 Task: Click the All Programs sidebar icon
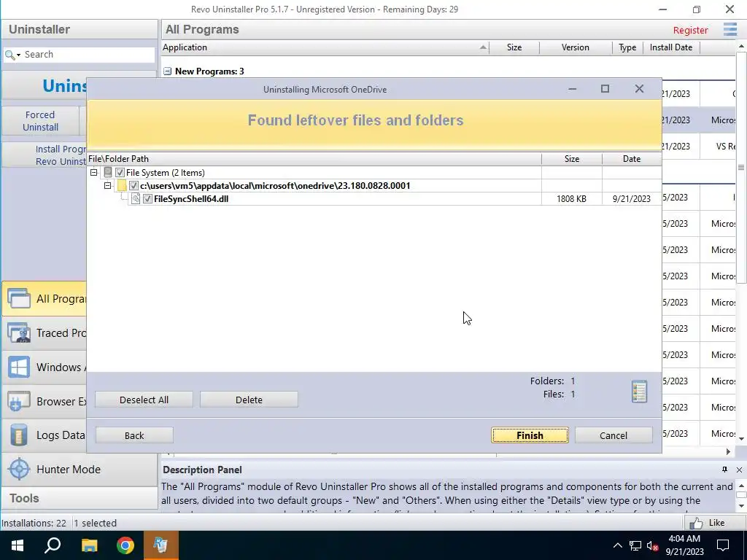18,298
